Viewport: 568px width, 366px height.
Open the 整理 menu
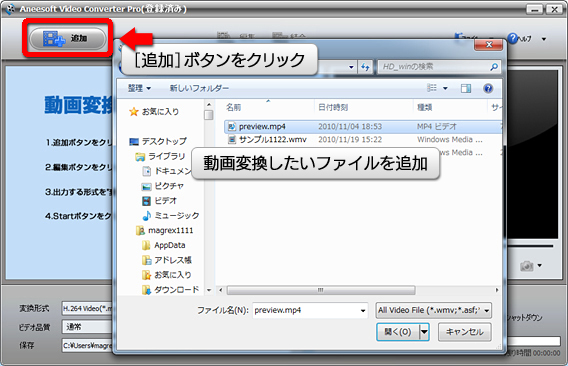tap(139, 88)
